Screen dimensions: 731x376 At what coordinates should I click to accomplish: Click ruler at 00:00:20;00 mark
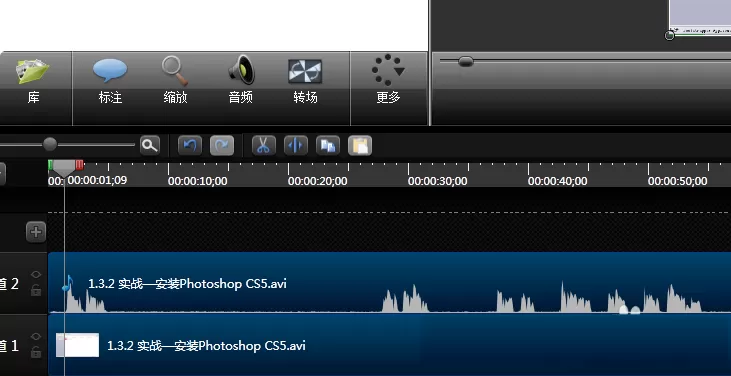(x=317, y=181)
